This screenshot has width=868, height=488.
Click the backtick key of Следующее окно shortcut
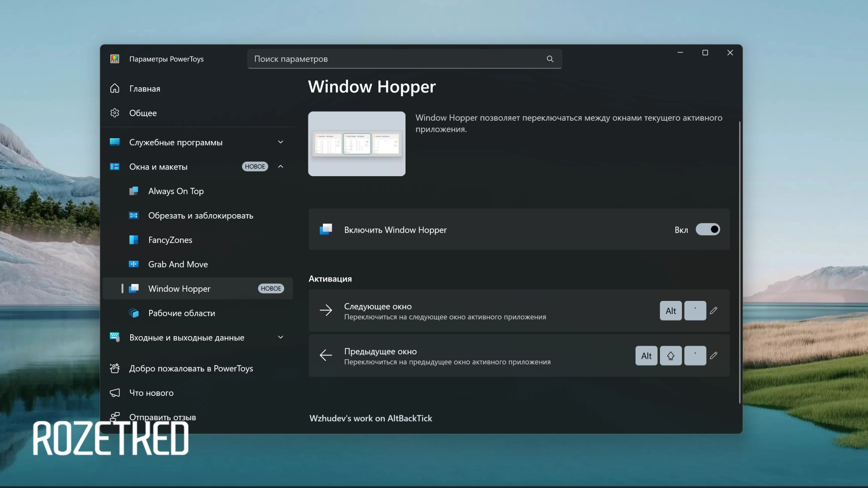coord(695,311)
